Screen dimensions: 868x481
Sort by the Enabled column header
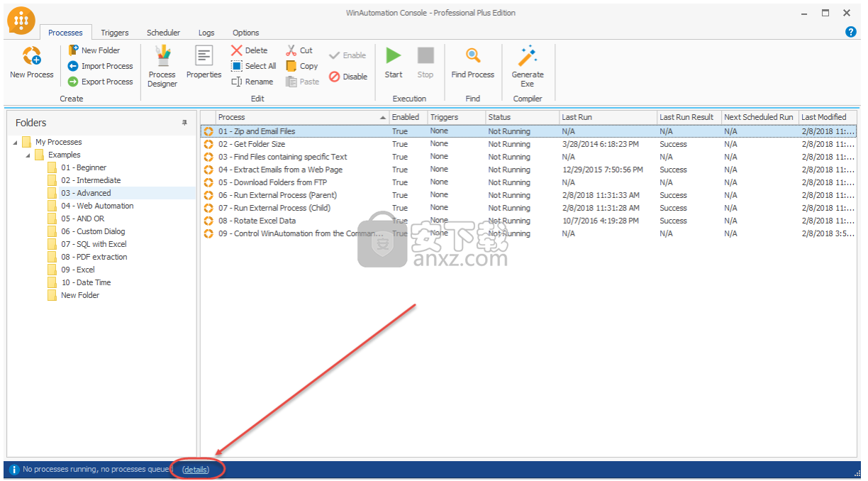pos(408,117)
